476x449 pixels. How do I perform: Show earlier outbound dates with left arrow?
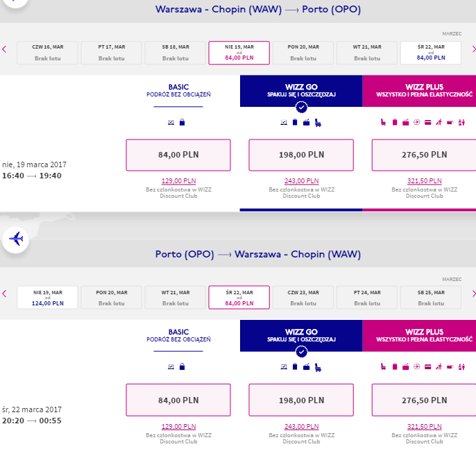click(x=4, y=49)
